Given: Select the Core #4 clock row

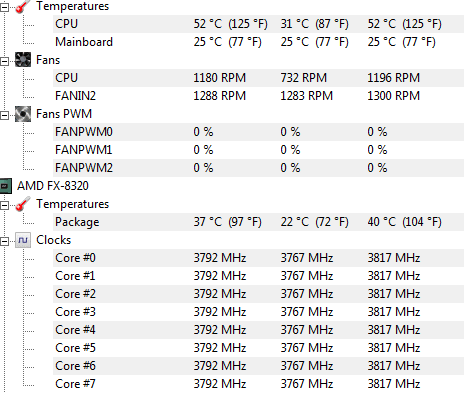Looking at the screenshot, I should point(258,330).
